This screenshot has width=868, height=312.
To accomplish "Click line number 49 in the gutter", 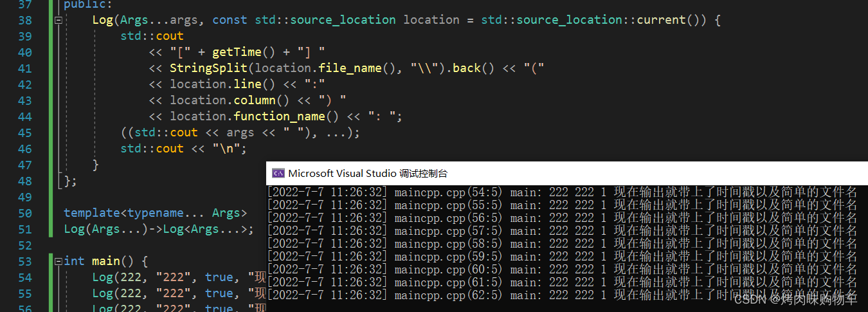I will 25,197.
